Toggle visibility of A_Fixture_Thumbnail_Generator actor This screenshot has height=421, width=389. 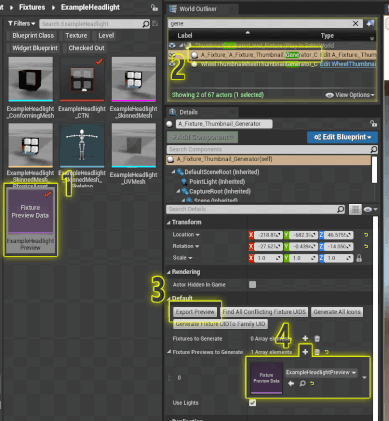coord(172,55)
